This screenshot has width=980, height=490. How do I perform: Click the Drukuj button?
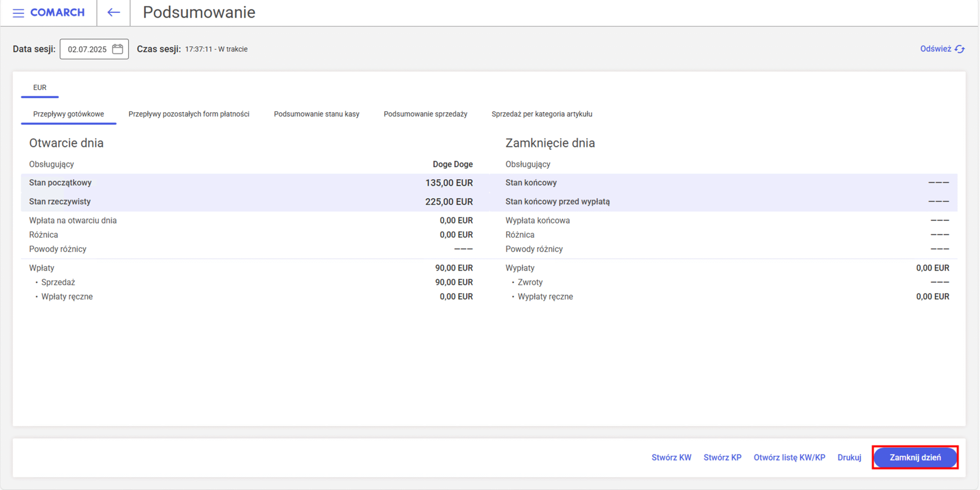[x=849, y=457]
